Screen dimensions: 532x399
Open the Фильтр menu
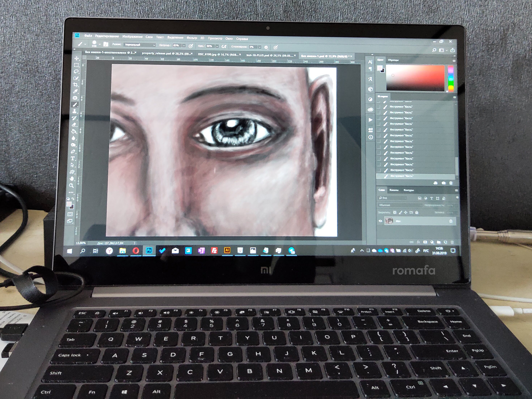192,38
